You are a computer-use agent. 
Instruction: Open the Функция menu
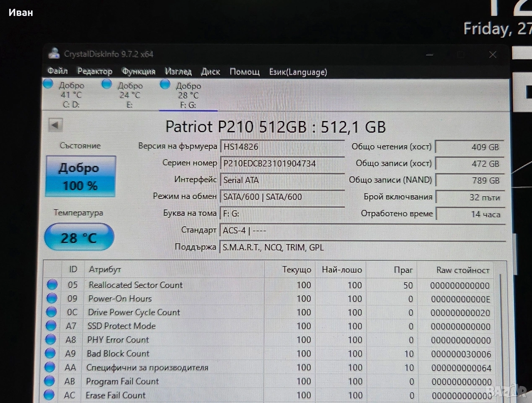tap(138, 71)
